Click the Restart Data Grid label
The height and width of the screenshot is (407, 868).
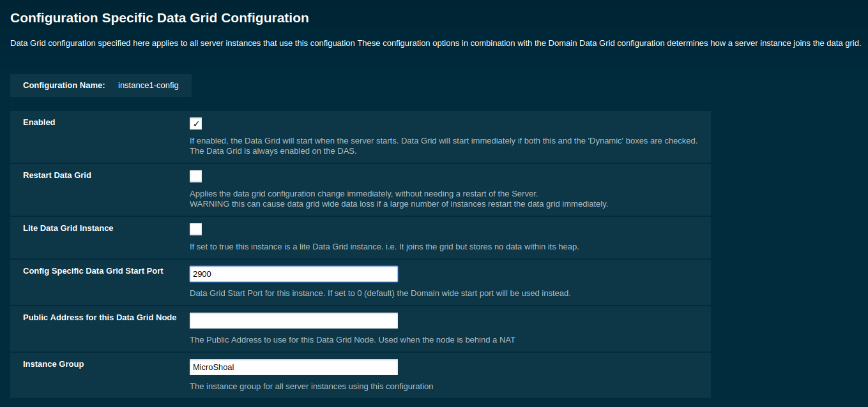pyautogui.click(x=57, y=175)
